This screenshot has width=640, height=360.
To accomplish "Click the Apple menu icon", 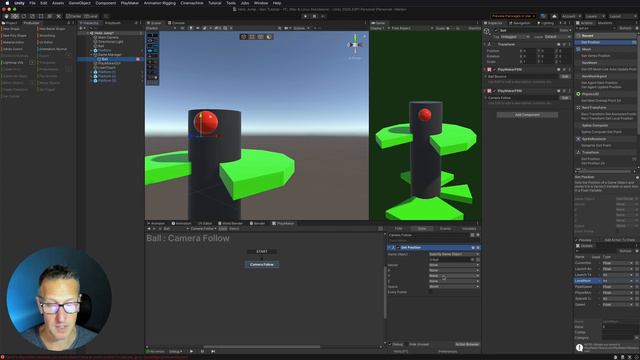I will click(7, 3).
